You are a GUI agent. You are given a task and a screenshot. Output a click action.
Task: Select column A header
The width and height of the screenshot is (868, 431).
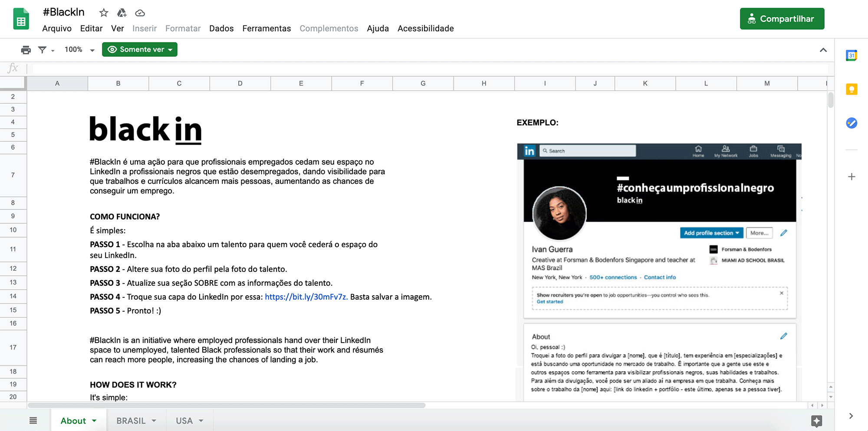tap(57, 83)
